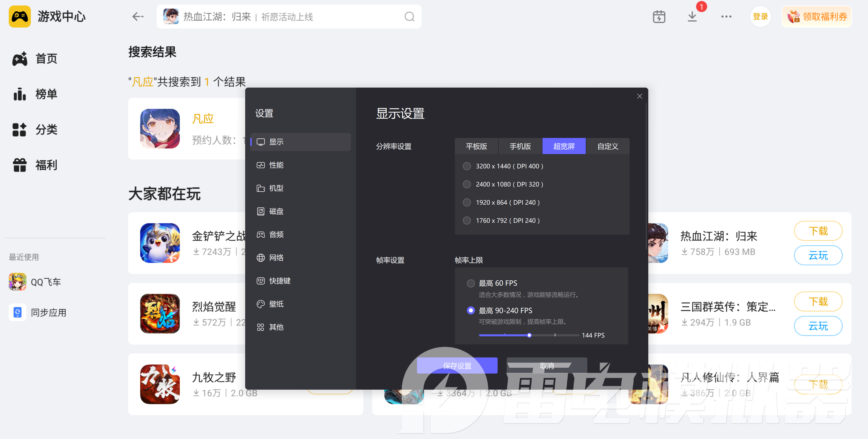Open 磁盘 disk settings

point(276,211)
